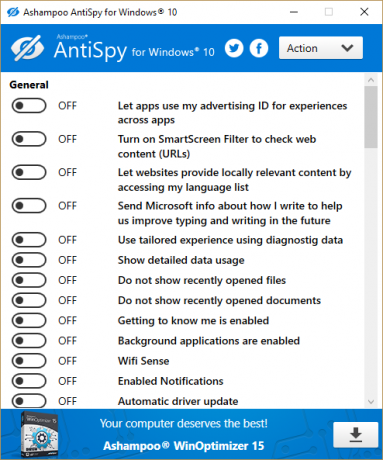Toggle the SmartScreen Filter switch

pyautogui.click(x=29, y=139)
